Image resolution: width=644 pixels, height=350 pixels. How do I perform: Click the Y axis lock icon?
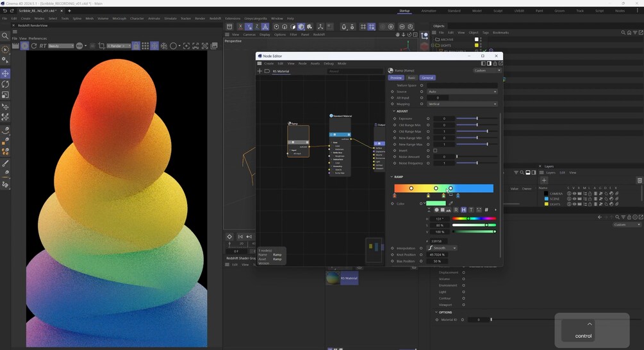[249, 27]
